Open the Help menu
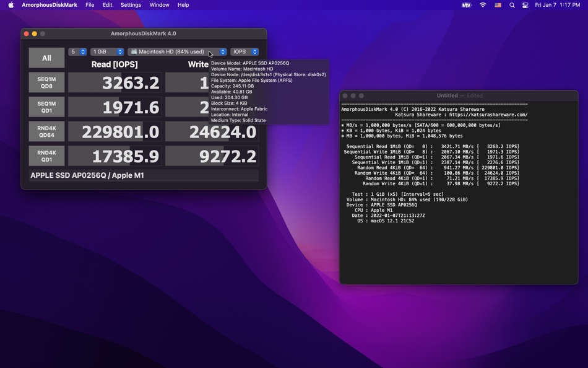 pos(183,5)
